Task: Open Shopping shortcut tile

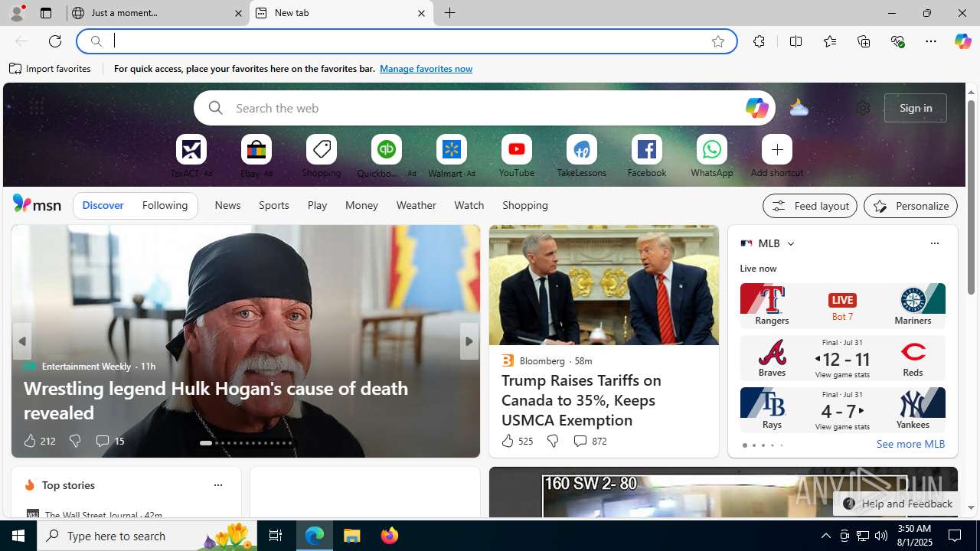Action: pyautogui.click(x=322, y=156)
